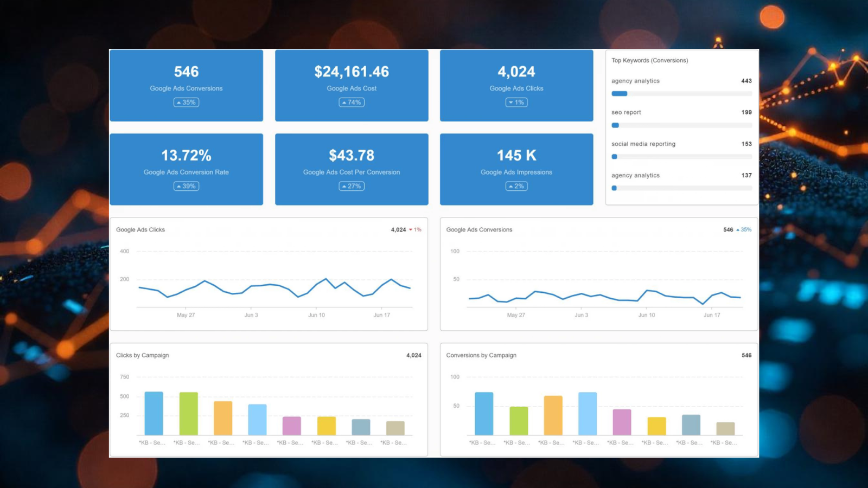Click the progress bar under the 137 keyword
This screenshot has height=488, width=868.
coord(681,188)
